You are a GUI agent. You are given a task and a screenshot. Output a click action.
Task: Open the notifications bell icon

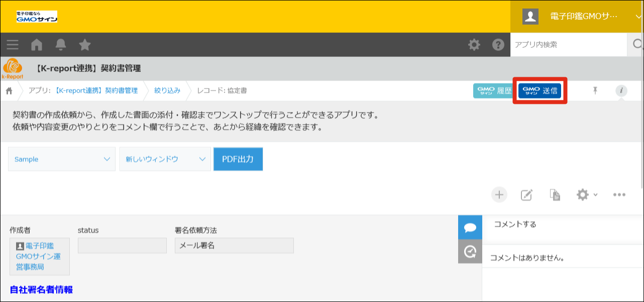(x=61, y=45)
